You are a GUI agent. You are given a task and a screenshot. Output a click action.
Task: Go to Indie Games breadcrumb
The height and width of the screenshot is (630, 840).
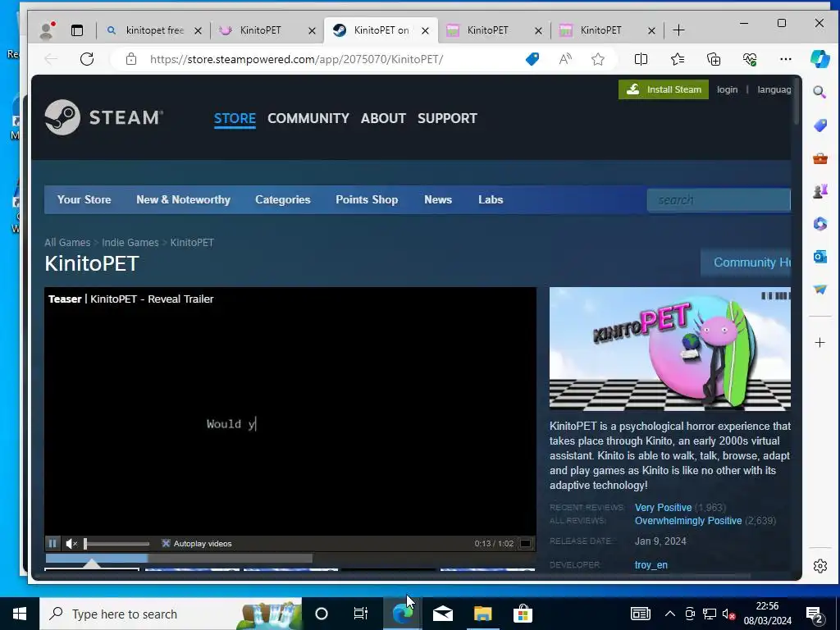click(130, 242)
